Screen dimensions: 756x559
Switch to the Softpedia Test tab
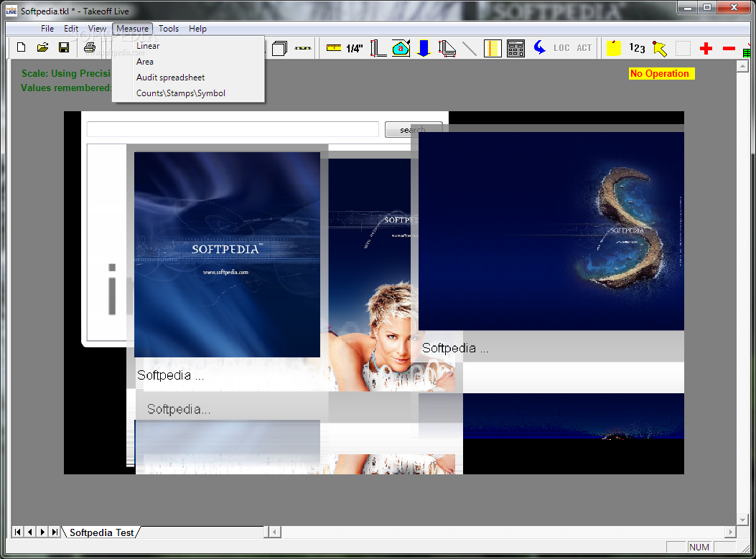[101, 532]
